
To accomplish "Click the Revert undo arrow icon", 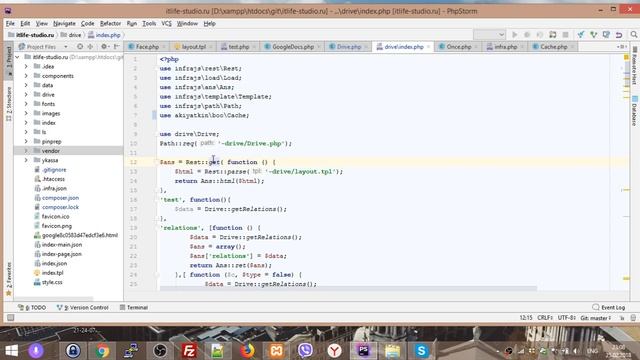I will 619,35.
